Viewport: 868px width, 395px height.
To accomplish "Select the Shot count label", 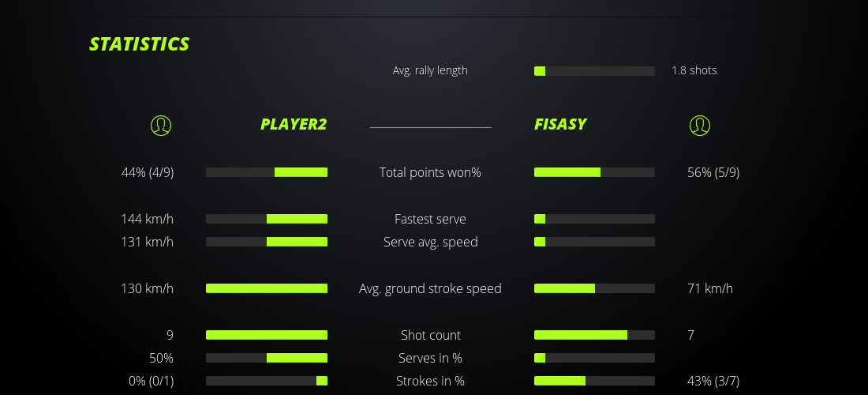I will (x=430, y=335).
